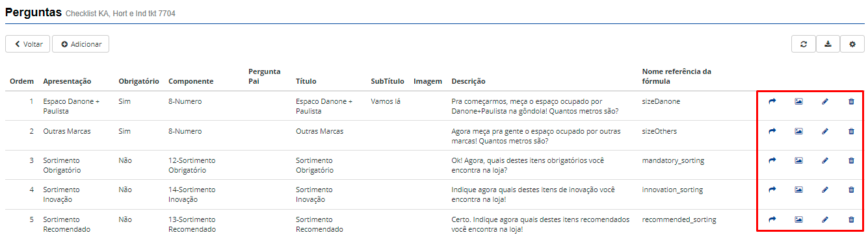Click the download export icon button
This screenshot has height=235, width=868.
(x=828, y=44)
